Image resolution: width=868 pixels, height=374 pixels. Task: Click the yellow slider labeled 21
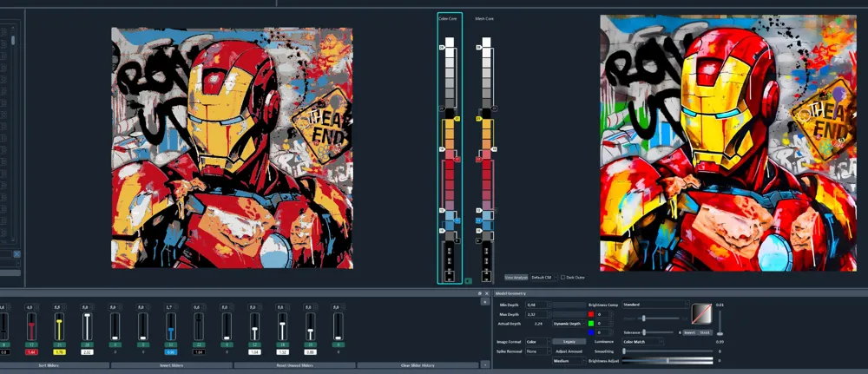59,326
